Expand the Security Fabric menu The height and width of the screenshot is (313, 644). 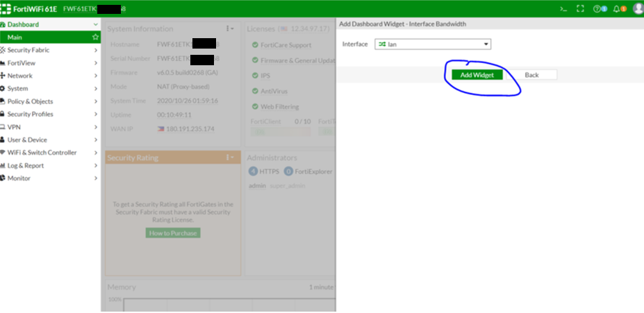click(50, 50)
